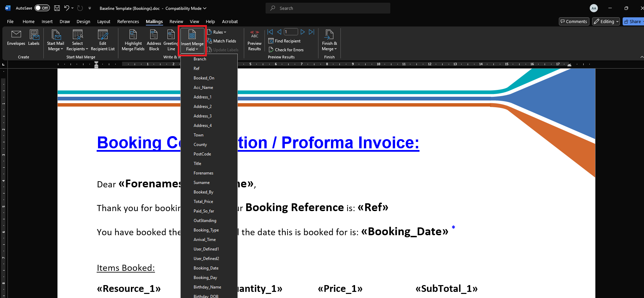Toggle the AutoSave switch
Viewport: 644px width, 298px height.
42,8
